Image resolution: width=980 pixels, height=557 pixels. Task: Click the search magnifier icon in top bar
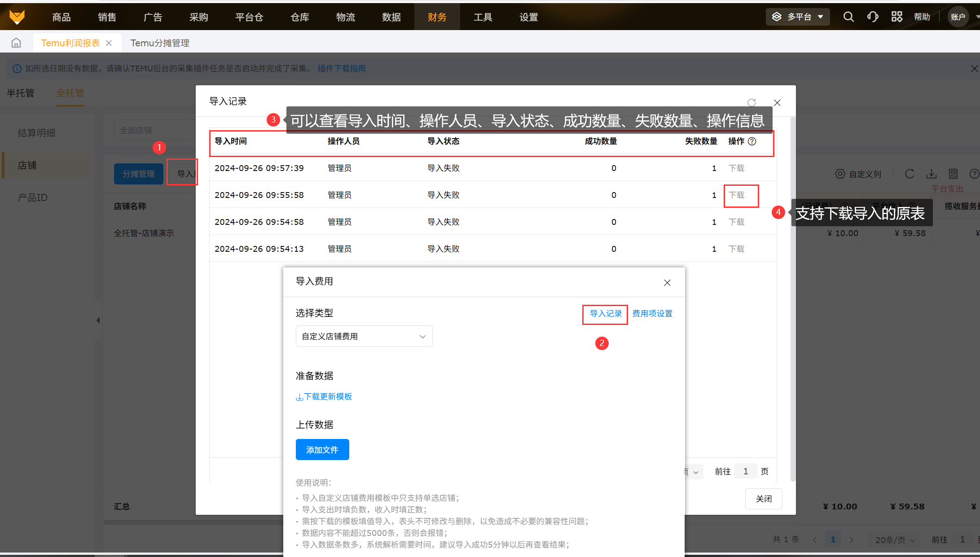pos(848,17)
